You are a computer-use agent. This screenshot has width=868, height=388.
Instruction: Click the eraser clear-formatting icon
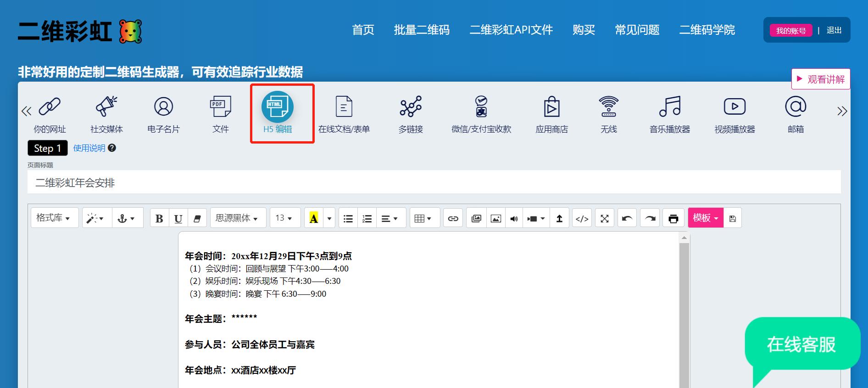(x=197, y=218)
